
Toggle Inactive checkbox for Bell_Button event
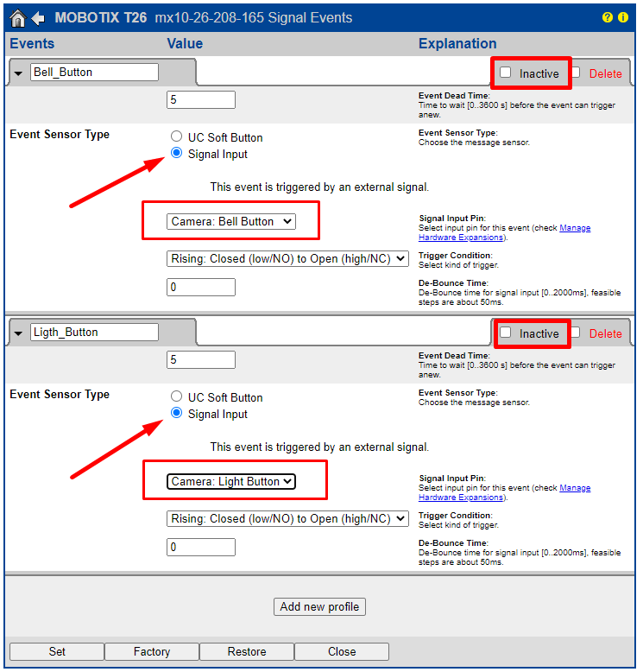506,73
